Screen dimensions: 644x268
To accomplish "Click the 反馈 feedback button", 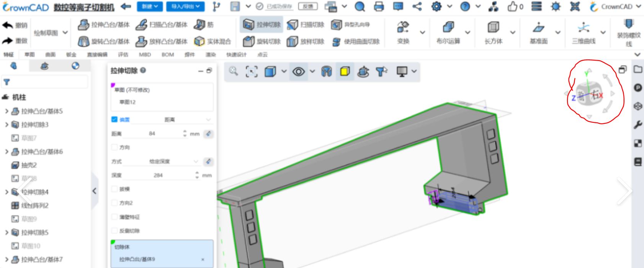I will click(x=308, y=7).
